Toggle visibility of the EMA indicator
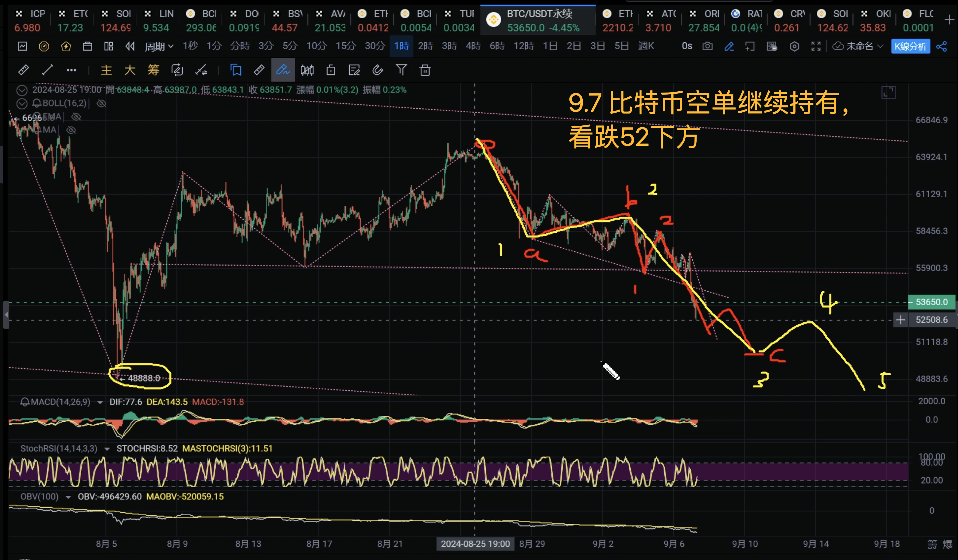 tap(76, 117)
